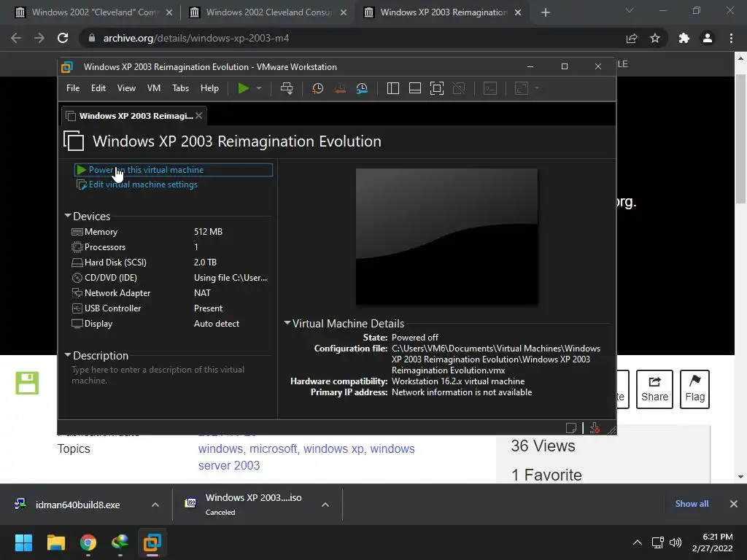Take a snapshot of this virtual machine
The width and height of the screenshot is (747, 560).
click(318, 88)
